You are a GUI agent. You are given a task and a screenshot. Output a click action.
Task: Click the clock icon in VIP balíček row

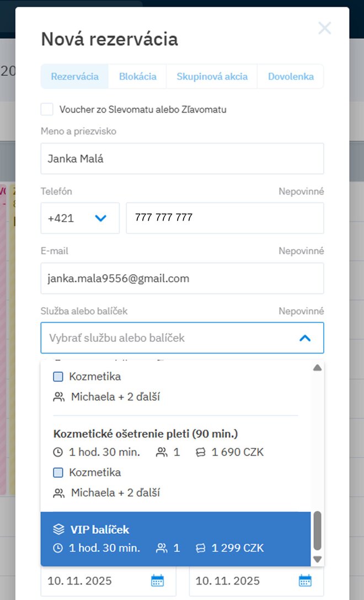(x=58, y=548)
